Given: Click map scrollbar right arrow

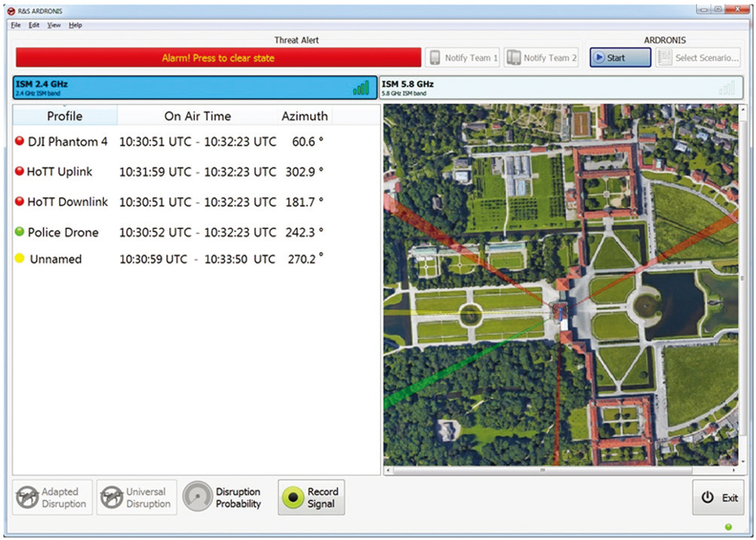Looking at the screenshot, I should (x=734, y=470).
